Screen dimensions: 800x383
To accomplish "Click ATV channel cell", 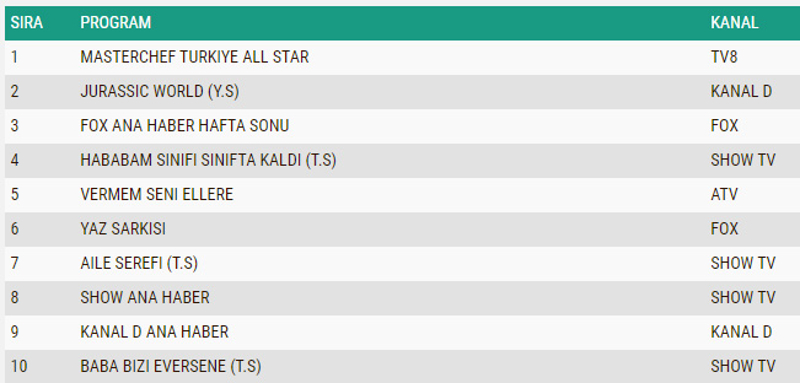I will (724, 194).
